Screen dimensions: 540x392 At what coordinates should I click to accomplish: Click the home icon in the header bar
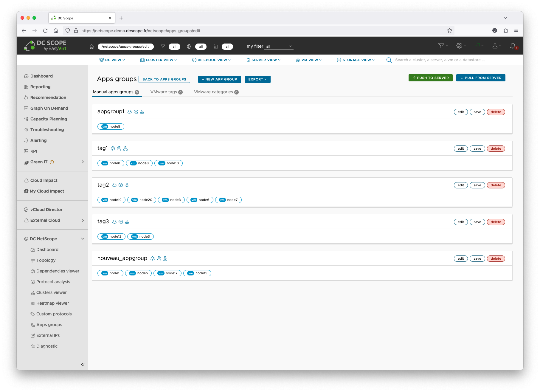pos(92,47)
